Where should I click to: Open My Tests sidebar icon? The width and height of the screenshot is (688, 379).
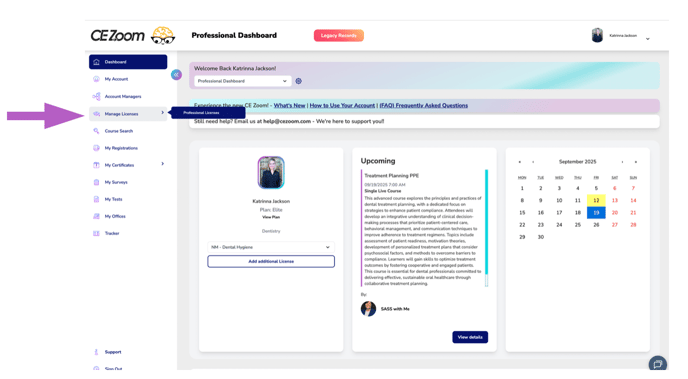click(x=96, y=199)
